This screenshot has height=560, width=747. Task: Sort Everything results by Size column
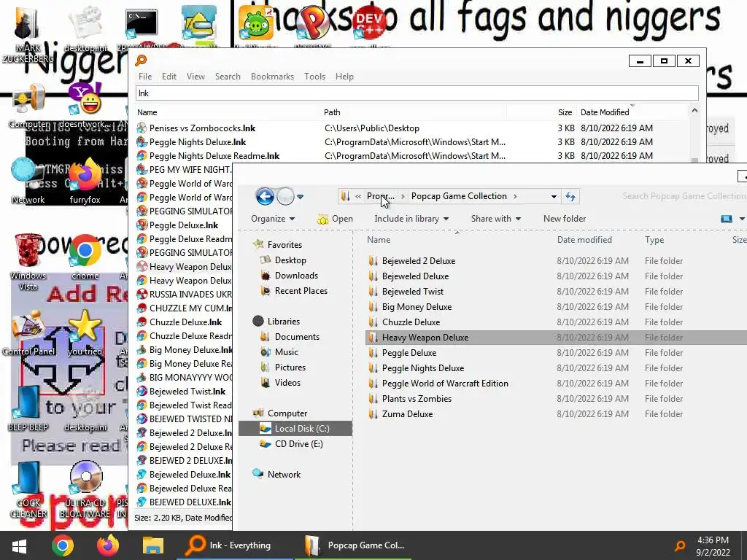coord(565,112)
